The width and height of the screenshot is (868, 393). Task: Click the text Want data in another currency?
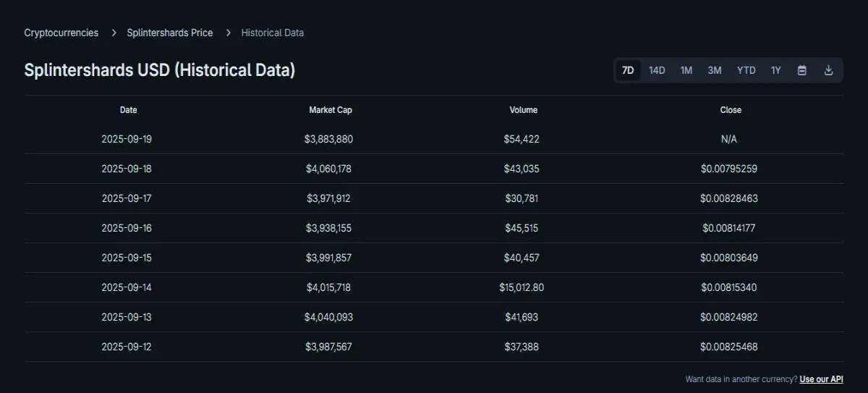coord(741,379)
